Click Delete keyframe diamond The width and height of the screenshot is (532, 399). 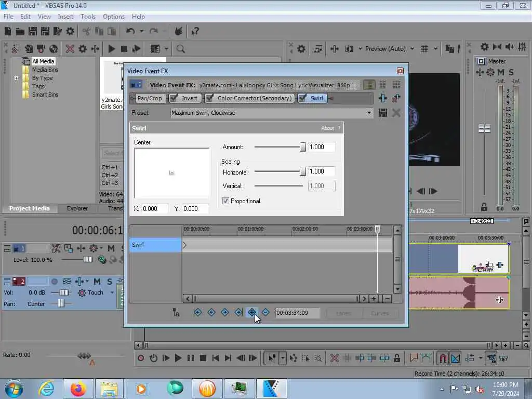point(265,312)
